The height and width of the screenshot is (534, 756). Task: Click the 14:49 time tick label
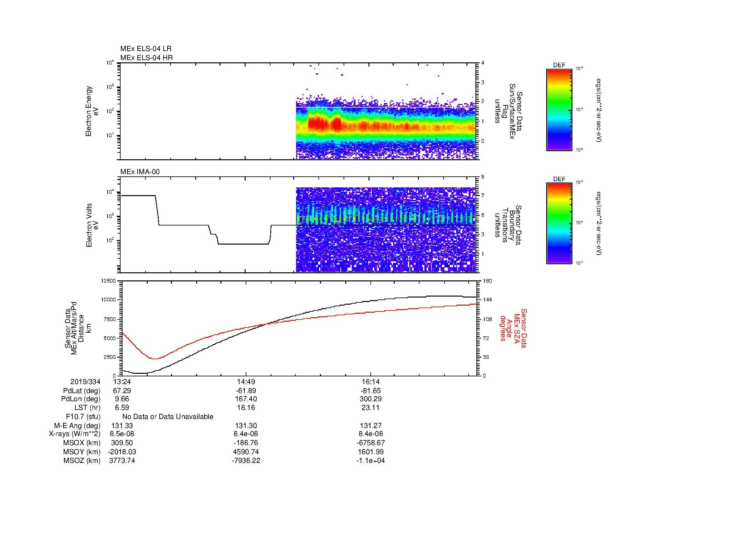click(x=246, y=382)
